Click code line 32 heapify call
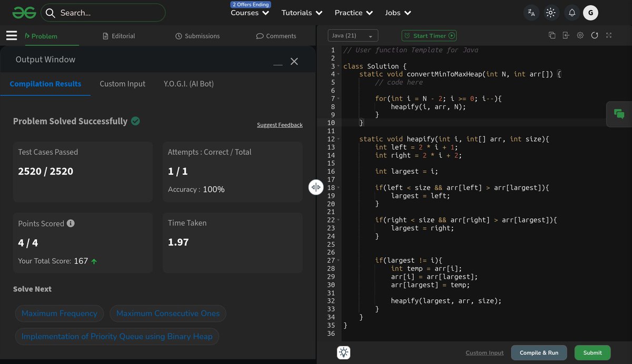This screenshot has height=364, width=632. coord(446,301)
